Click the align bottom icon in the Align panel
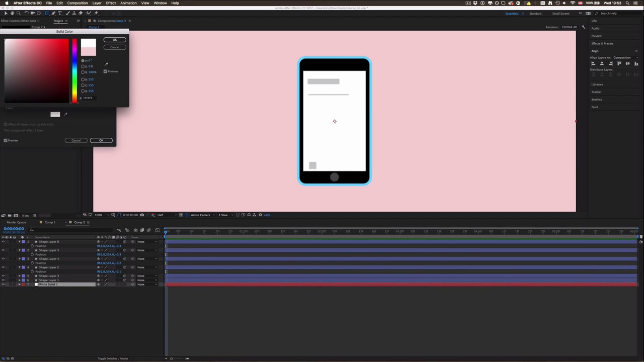Image resolution: width=644 pixels, height=362 pixels. [x=636, y=63]
